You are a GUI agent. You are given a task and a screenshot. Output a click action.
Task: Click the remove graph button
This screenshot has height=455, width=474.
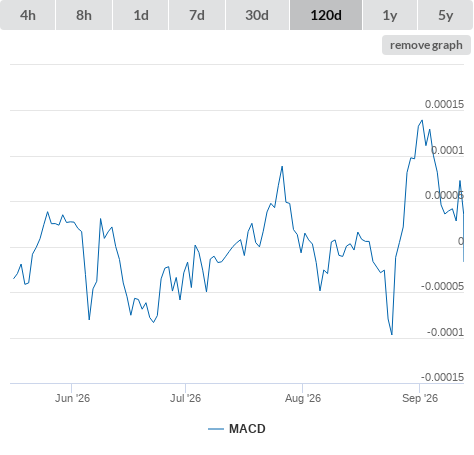click(x=426, y=45)
